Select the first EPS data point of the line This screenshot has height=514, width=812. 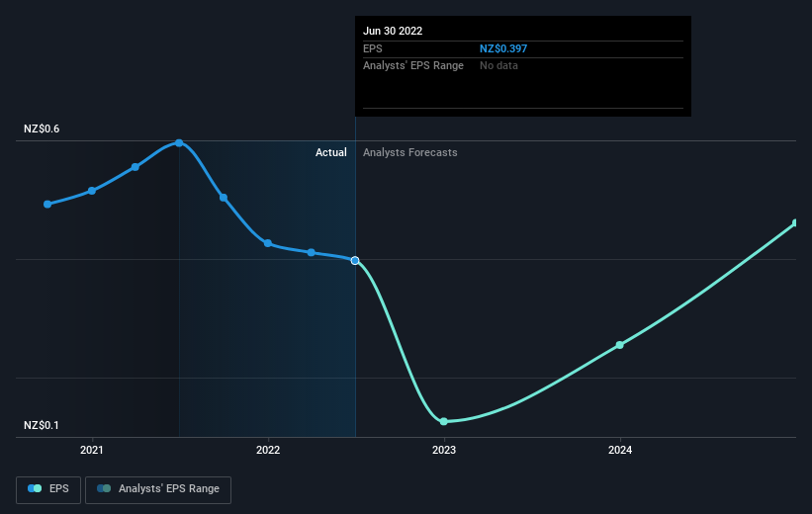(x=47, y=205)
